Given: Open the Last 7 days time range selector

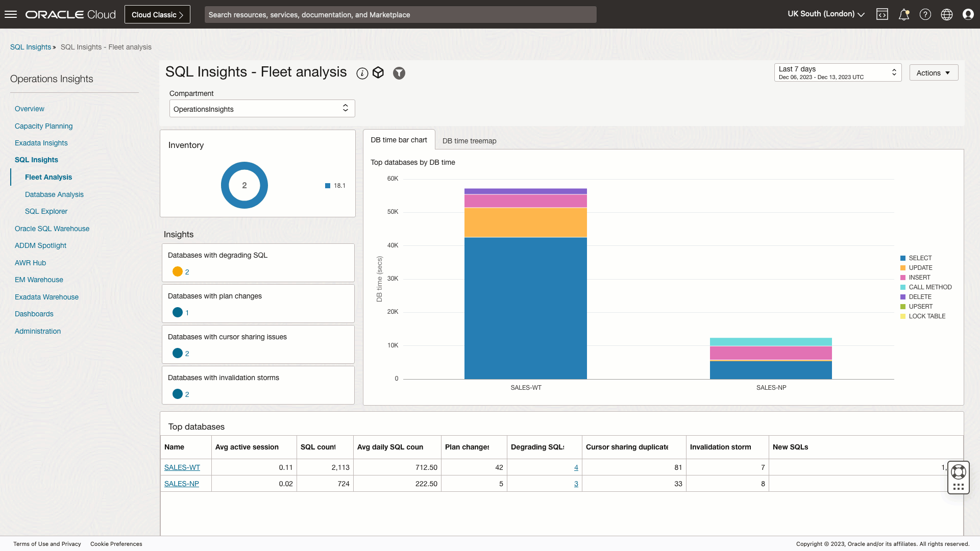Looking at the screenshot, I should tap(838, 72).
